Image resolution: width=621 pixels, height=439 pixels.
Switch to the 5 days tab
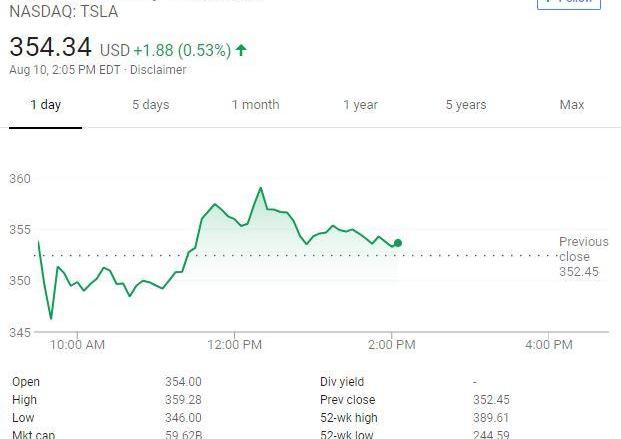(150, 105)
